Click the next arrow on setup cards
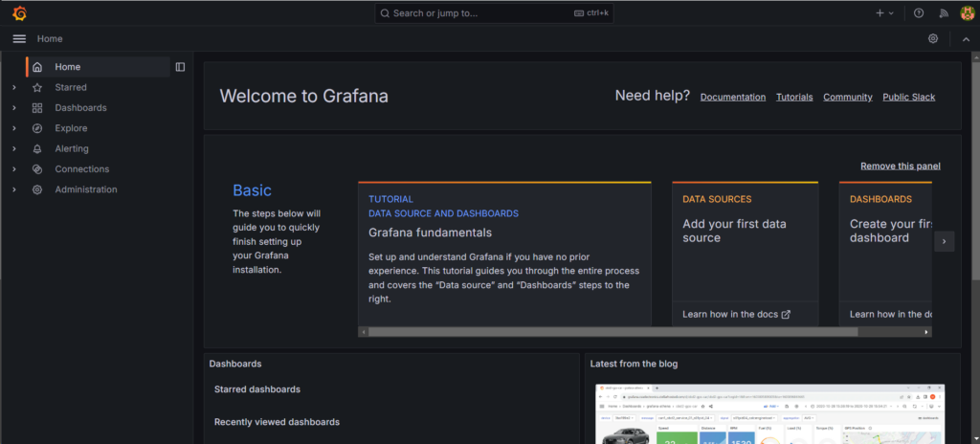Image resolution: width=980 pixels, height=444 pixels. coord(945,241)
